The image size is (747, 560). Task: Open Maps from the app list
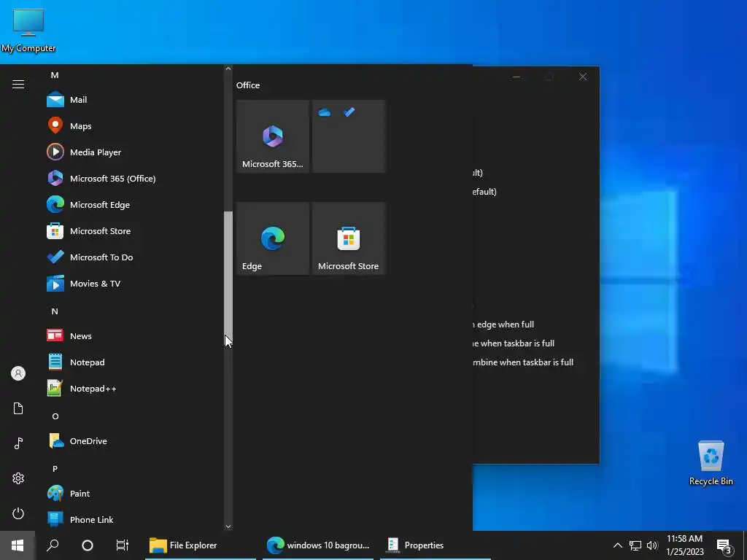point(133,125)
